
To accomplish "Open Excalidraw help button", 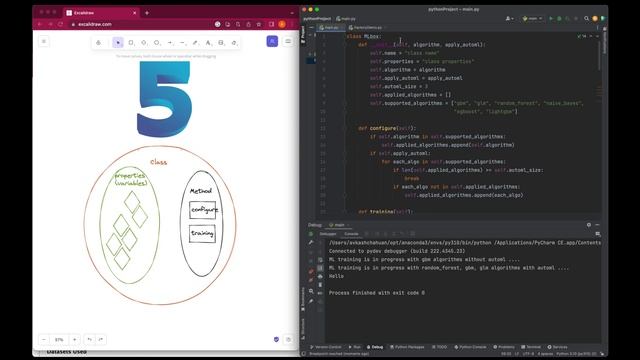I will pos(289,339).
